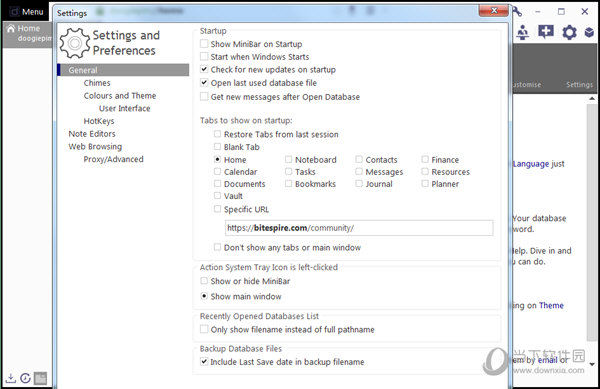This screenshot has width=600, height=389.
Task: Uncheck Check for new updates on startup
Action: pos(204,70)
